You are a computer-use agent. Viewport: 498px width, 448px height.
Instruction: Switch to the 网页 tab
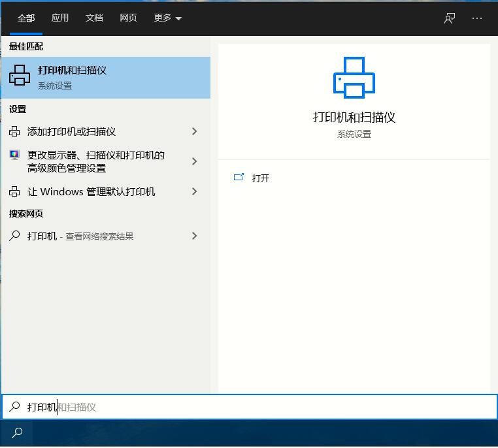click(128, 18)
